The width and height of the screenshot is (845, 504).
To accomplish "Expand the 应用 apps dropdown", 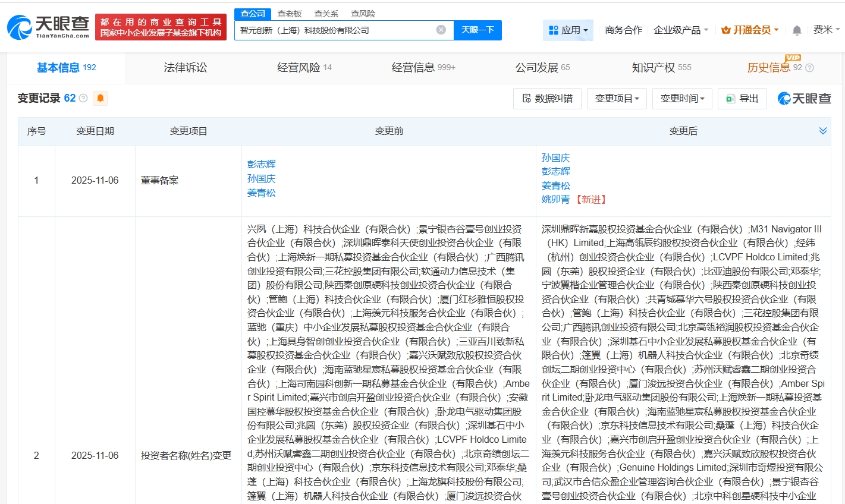I will click(x=568, y=30).
